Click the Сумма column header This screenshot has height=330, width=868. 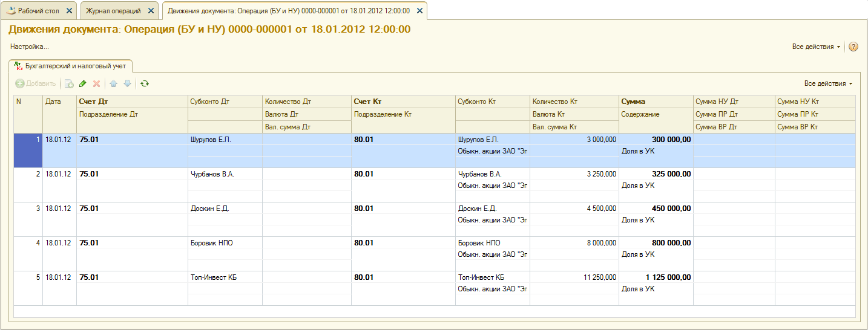pos(656,102)
